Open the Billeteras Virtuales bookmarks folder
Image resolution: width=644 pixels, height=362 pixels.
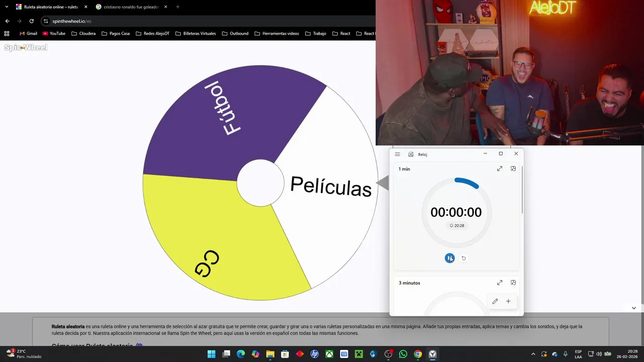point(196,34)
